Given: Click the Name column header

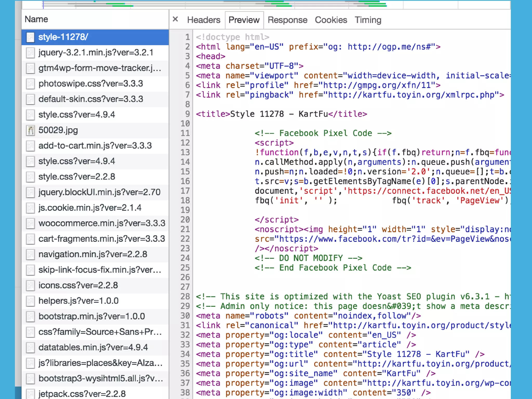Looking at the screenshot, I should 36,19.
